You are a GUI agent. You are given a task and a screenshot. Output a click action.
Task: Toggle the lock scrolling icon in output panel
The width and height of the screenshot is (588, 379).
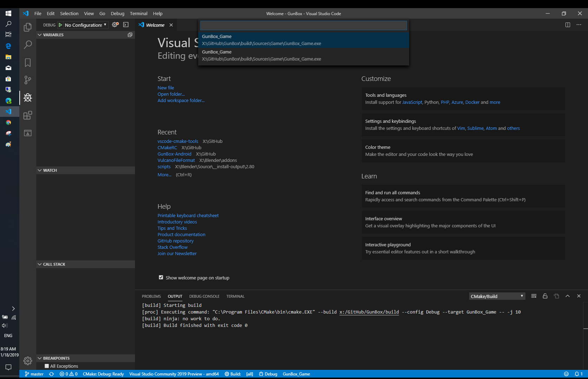click(545, 296)
